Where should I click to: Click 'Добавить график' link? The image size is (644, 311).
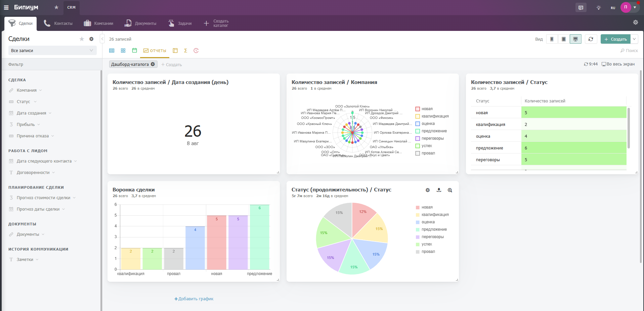[194, 299]
